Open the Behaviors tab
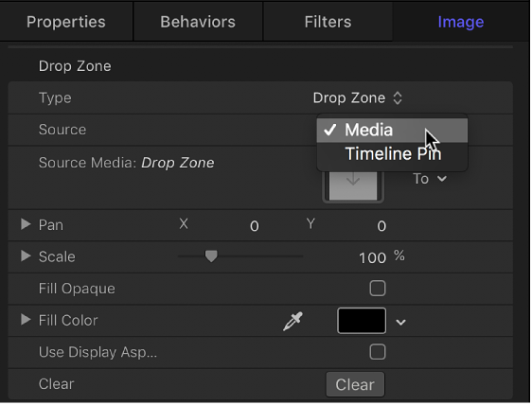 [x=198, y=22]
